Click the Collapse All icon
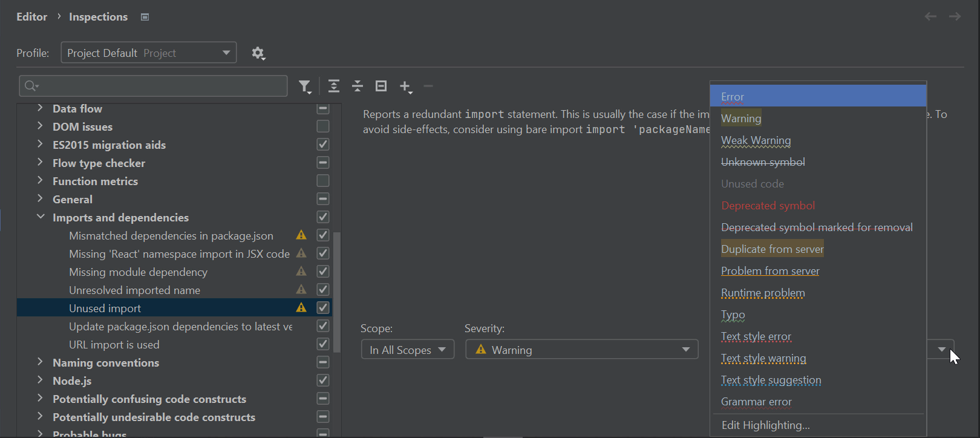Viewport: 980px width, 438px height. pos(358,86)
